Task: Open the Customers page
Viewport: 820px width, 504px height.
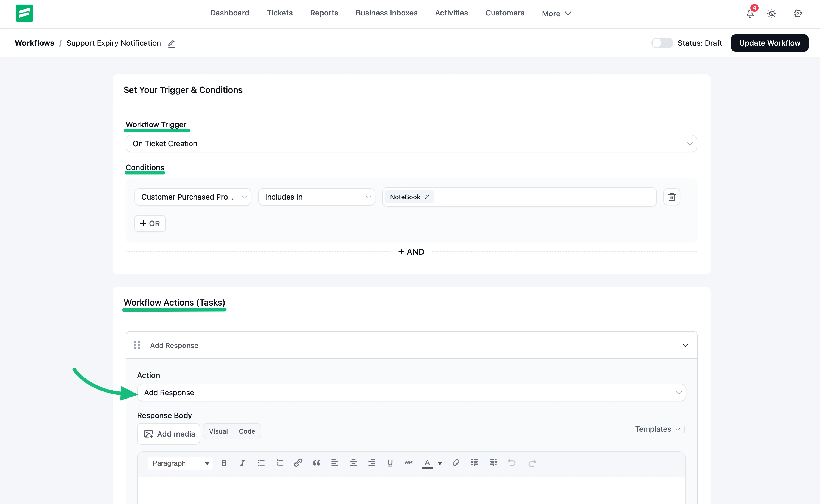Action: coord(505,13)
